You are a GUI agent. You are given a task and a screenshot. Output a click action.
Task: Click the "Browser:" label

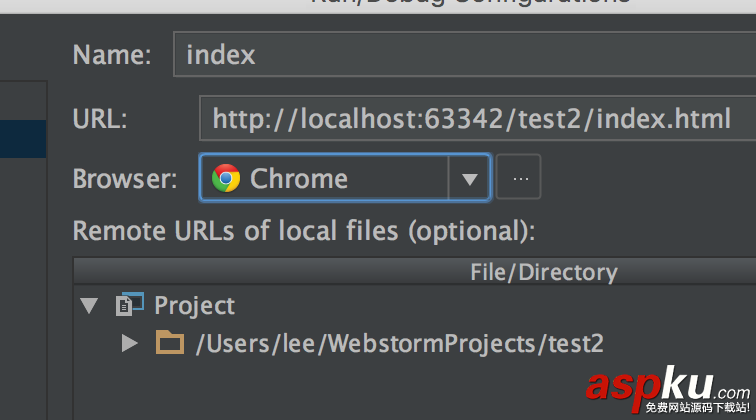point(125,179)
